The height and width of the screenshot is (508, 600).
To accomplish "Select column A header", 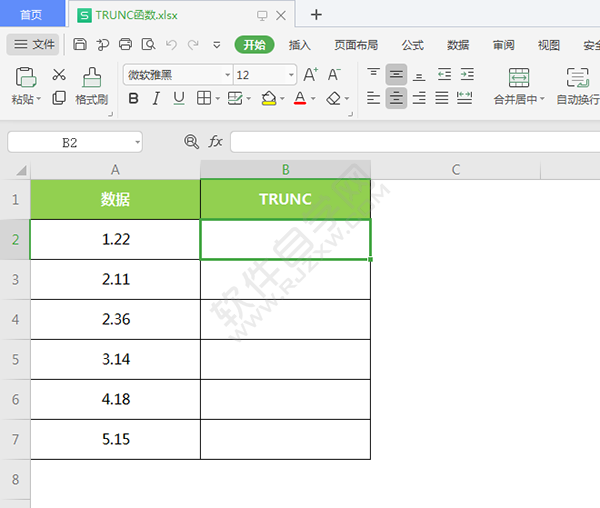I will click(x=115, y=169).
